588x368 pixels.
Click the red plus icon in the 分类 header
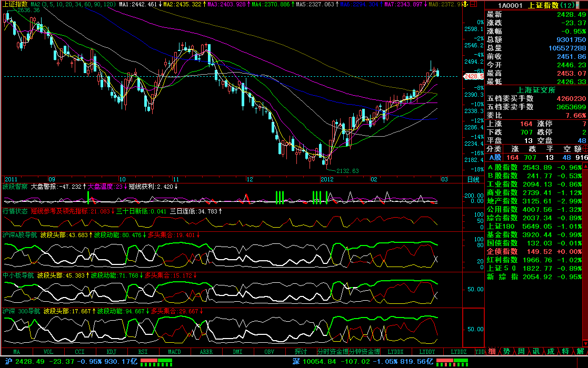click(x=584, y=149)
